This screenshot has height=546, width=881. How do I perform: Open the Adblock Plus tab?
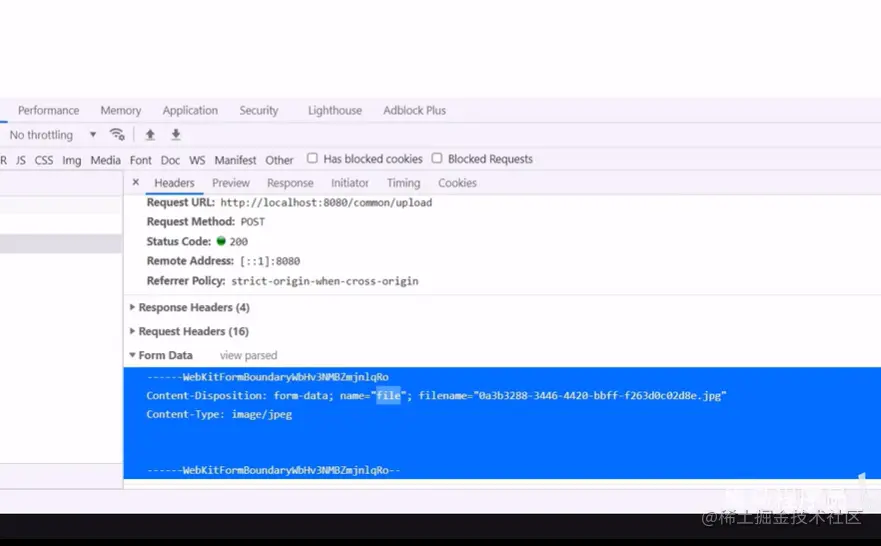tap(415, 110)
